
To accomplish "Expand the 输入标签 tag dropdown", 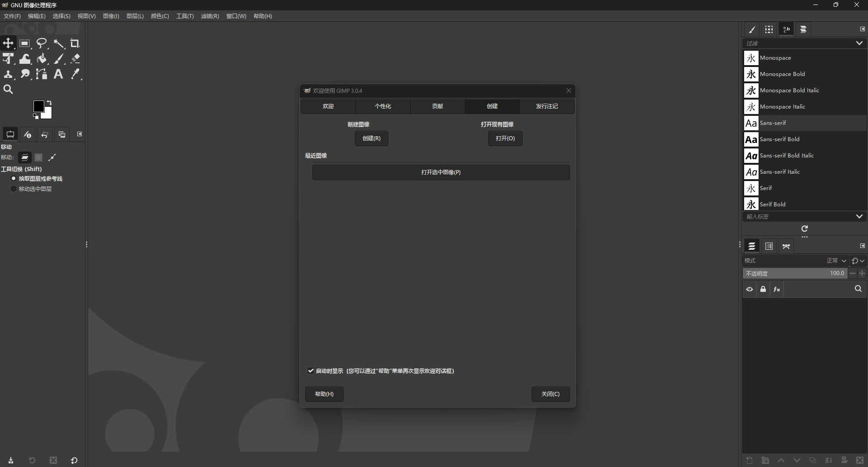I will click(x=859, y=217).
